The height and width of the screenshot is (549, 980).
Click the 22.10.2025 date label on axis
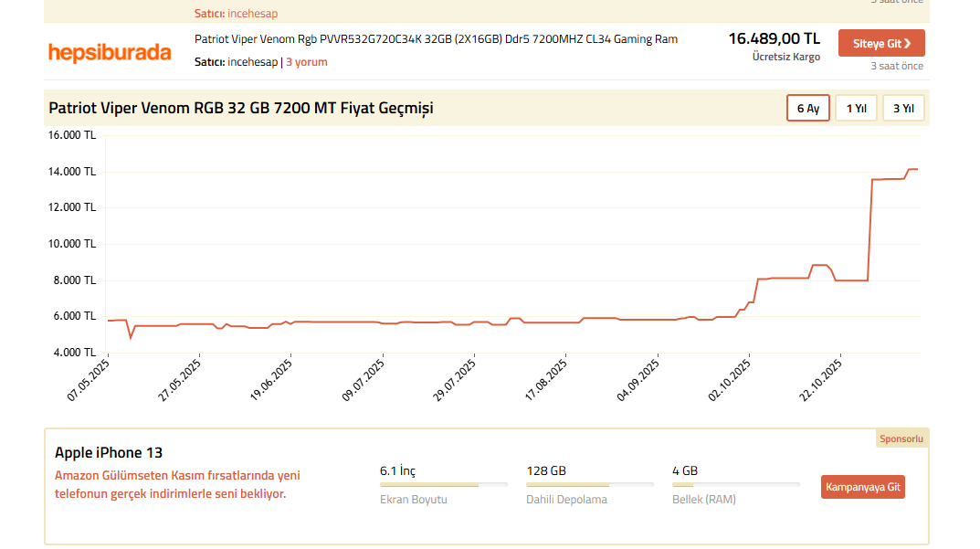tap(819, 382)
